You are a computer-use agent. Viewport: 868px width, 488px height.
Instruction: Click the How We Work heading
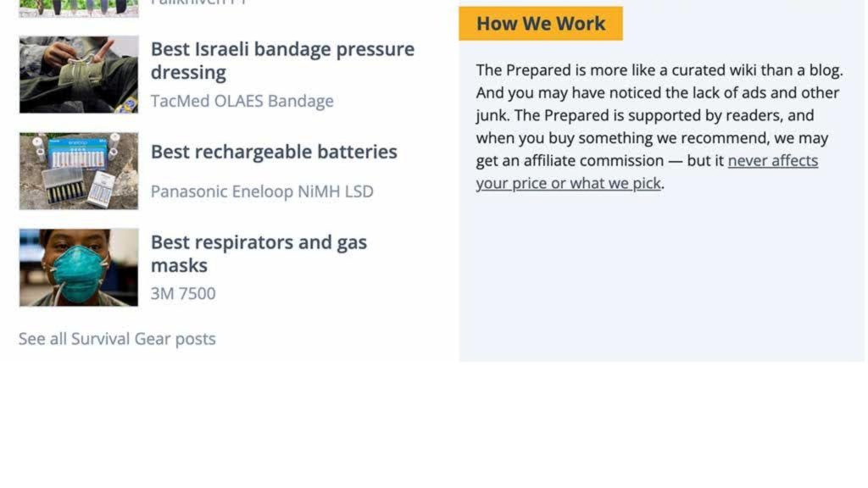(x=540, y=23)
